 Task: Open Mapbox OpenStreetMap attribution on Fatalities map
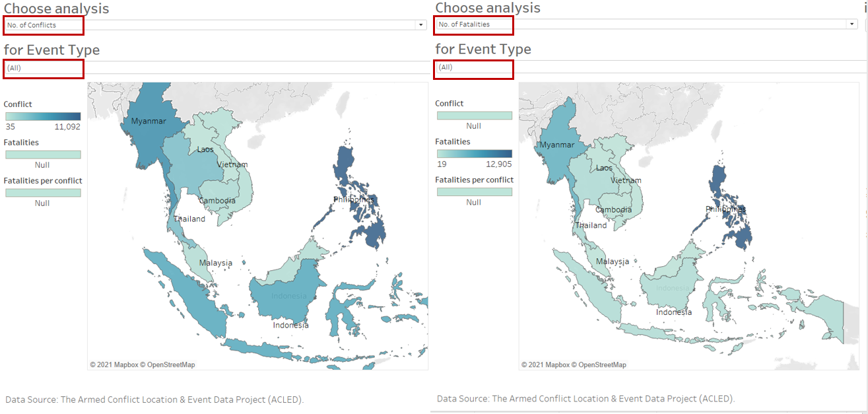point(574,364)
